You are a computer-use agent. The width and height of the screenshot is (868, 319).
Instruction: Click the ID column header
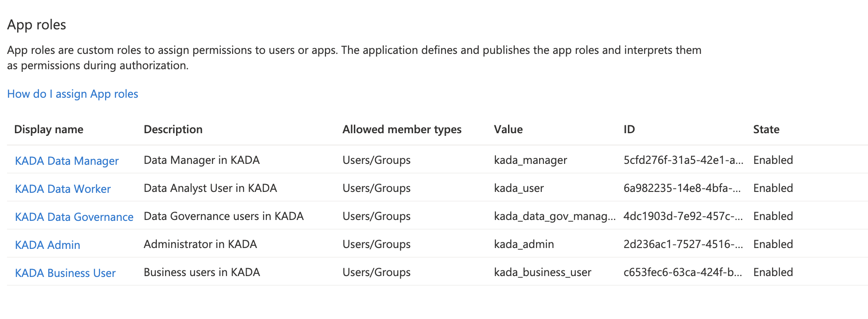point(629,130)
